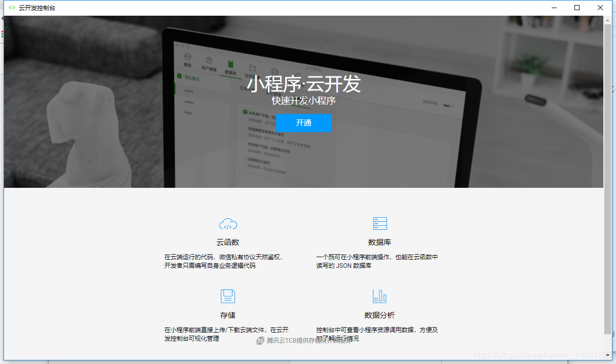Click the 云函数 cloud code icon
The height and width of the screenshot is (364, 616).
point(228,224)
